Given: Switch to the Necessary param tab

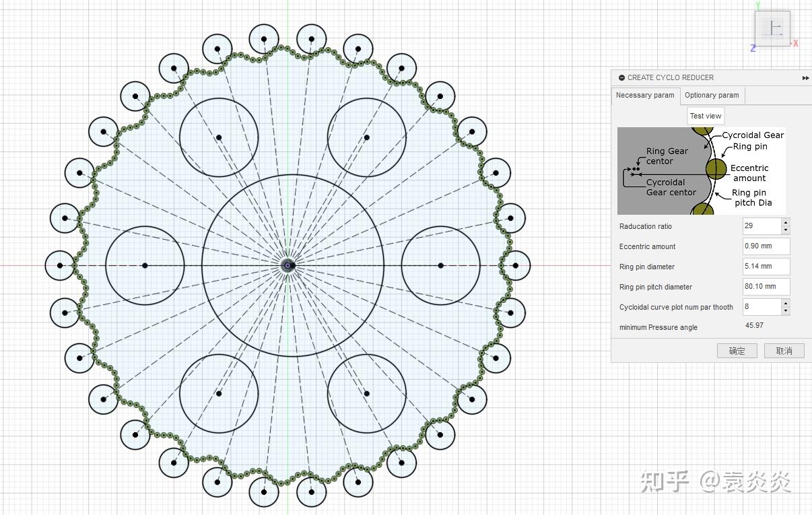Looking at the screenshot, I should pos(645,96).
